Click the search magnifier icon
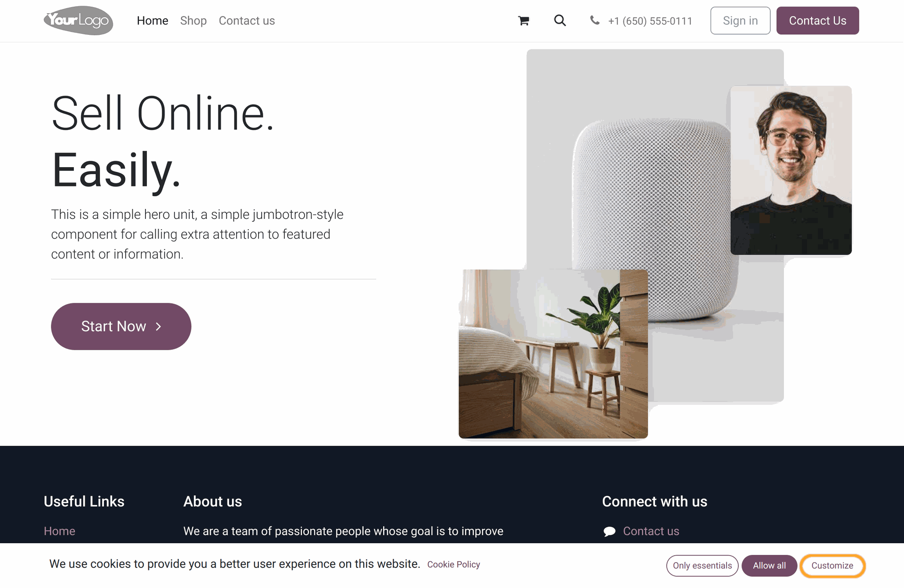The image size is (904, 588). [x=560, y=20]
